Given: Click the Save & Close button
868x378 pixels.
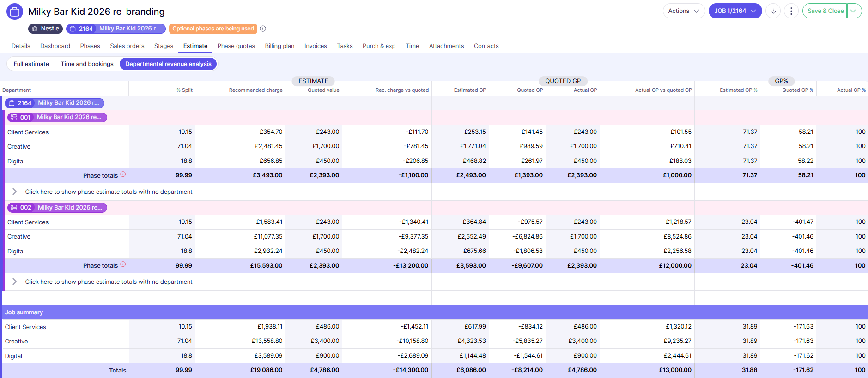Looking at the screenshot, I should pyautogui.click(x=825, y=11).
